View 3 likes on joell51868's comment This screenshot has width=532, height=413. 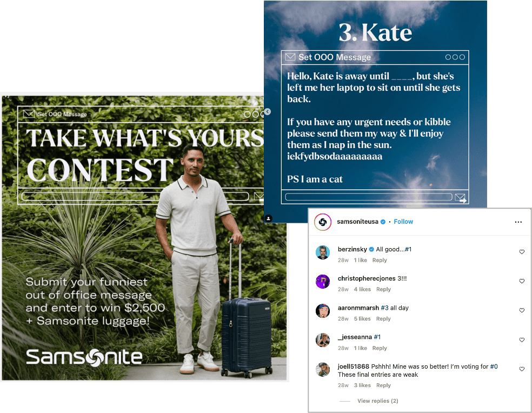coord(362,385)
